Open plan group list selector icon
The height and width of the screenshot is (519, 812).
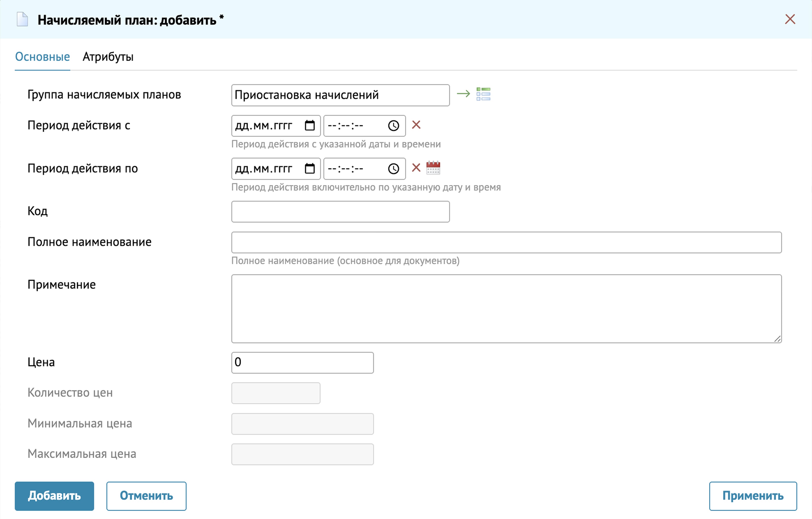(x=483, y=94)
